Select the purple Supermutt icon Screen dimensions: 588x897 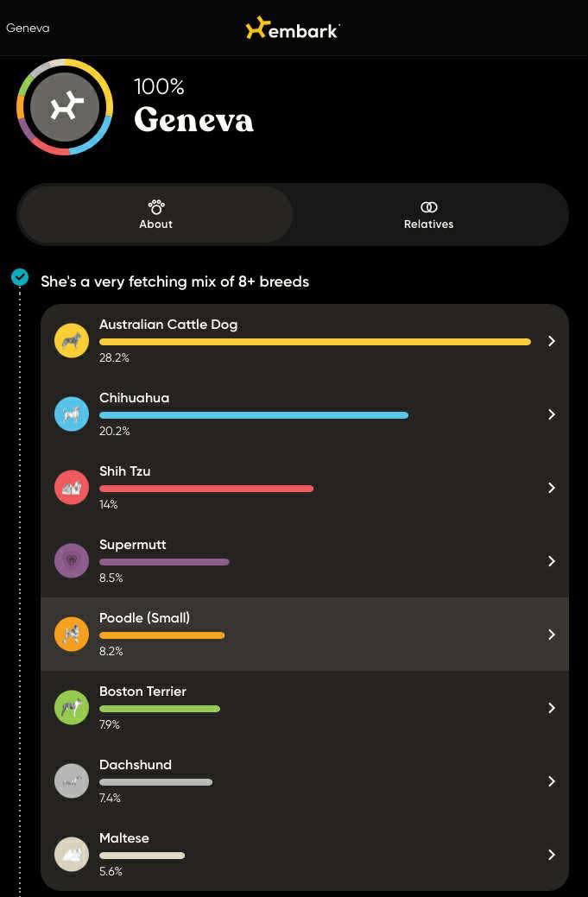point(72,561)
